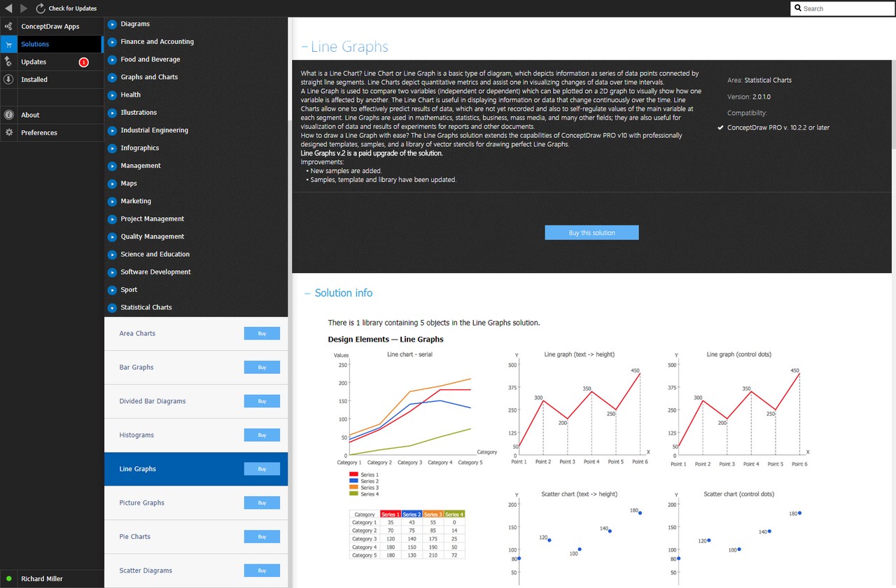
Task: Collapse the Line Graphs header section
Action: [304, 47]
